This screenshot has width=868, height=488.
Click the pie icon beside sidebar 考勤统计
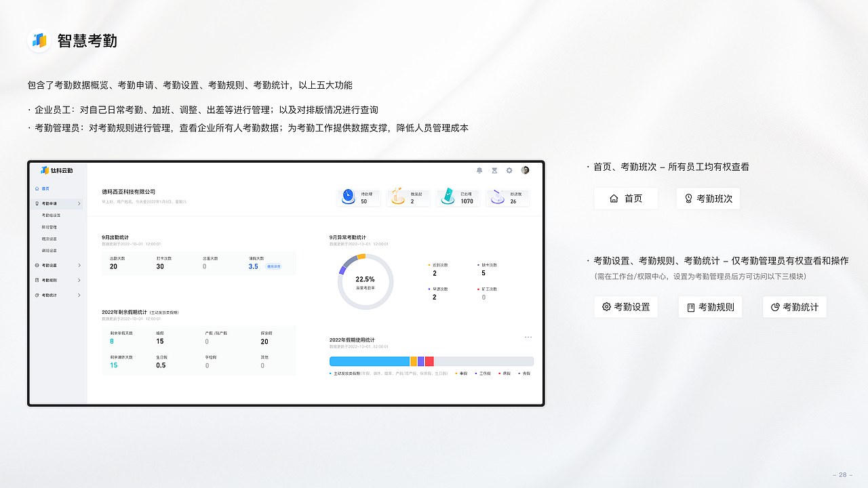(x=37, y=295)
